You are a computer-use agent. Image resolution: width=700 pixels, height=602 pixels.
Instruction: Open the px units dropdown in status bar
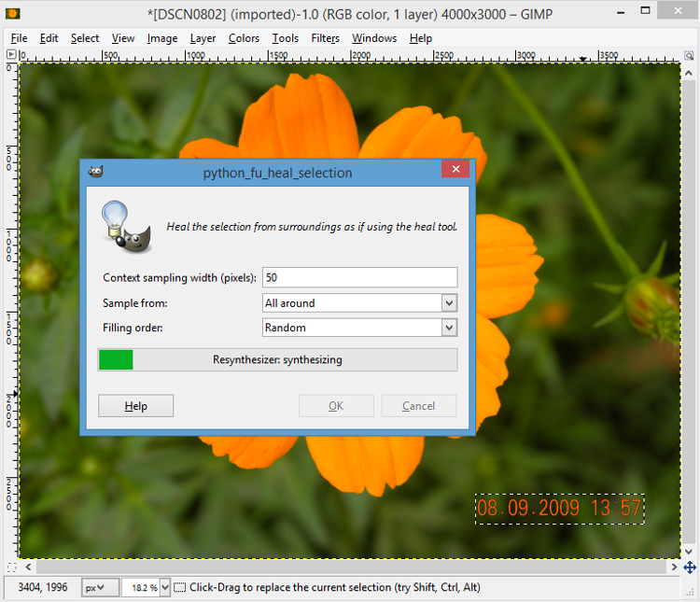(100, 587)
